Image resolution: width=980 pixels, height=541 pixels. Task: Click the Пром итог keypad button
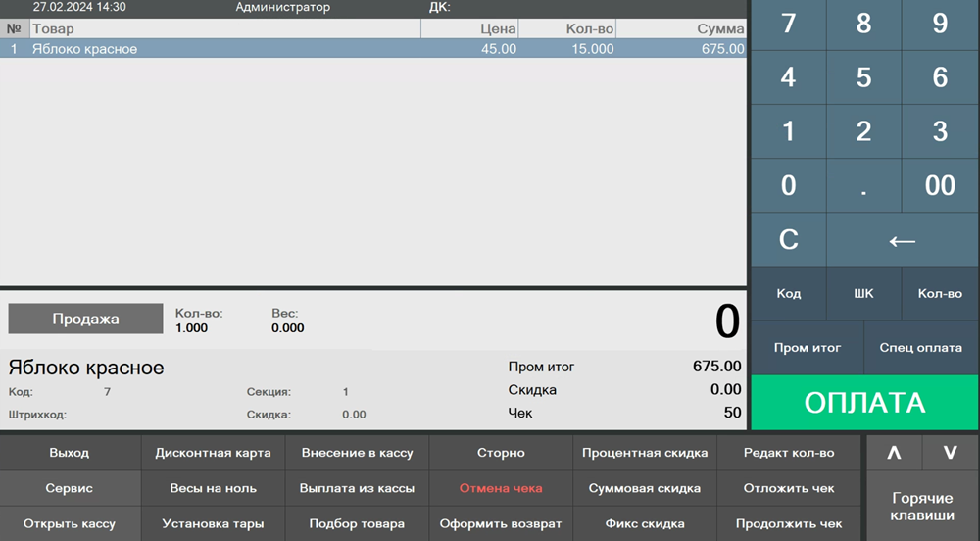click(x=807, y=347)
